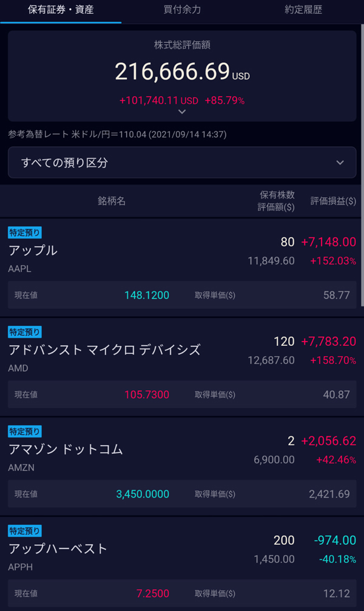The width and height of the screenshot is (364, 611).
Task: Click the 保有株数 評価額($) column header
Action: (277, 201)
